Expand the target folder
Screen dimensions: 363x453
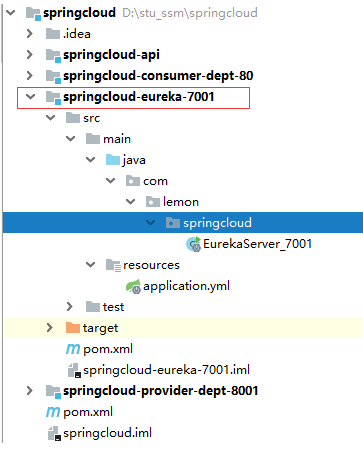coord(50,328)
